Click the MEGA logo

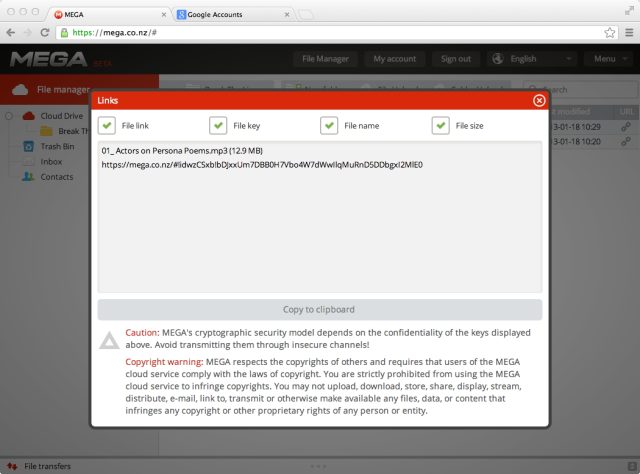(x=49, y=60)
